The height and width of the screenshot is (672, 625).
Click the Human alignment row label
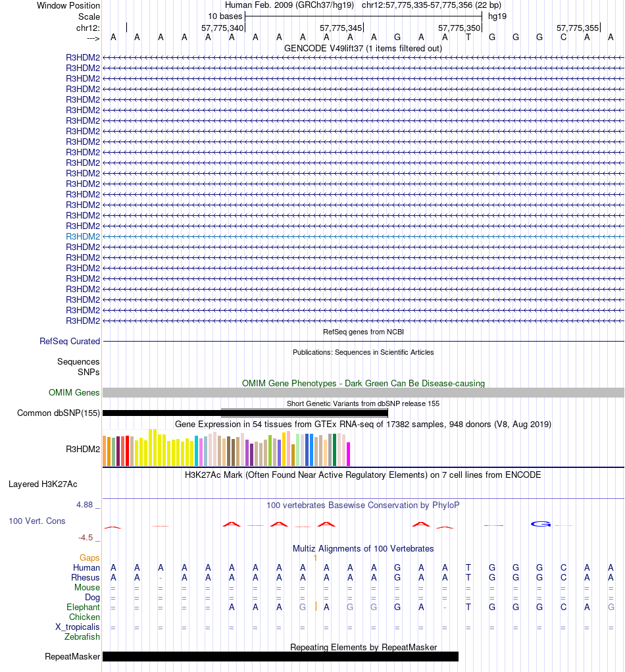pos(87,567)
